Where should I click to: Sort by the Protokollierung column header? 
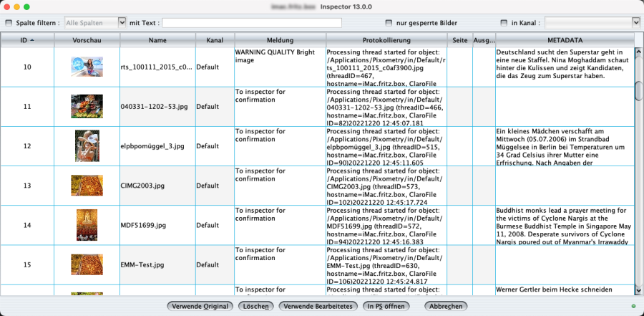click(x=387, y=40)
